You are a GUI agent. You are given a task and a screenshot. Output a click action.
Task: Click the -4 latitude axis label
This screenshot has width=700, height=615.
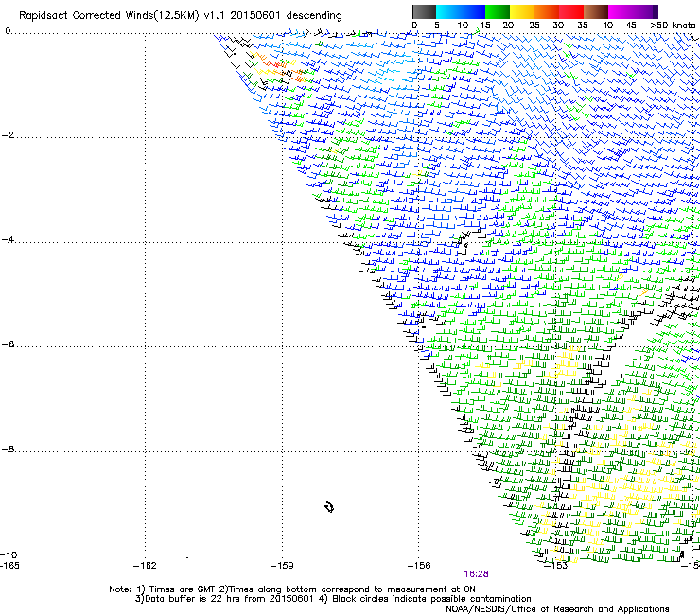(x=8, y=239)
